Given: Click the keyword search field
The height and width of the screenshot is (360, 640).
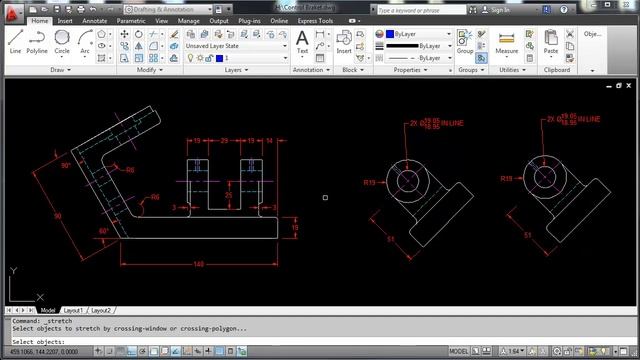Looking at the screenshot, I should click(x=420, y=10).
